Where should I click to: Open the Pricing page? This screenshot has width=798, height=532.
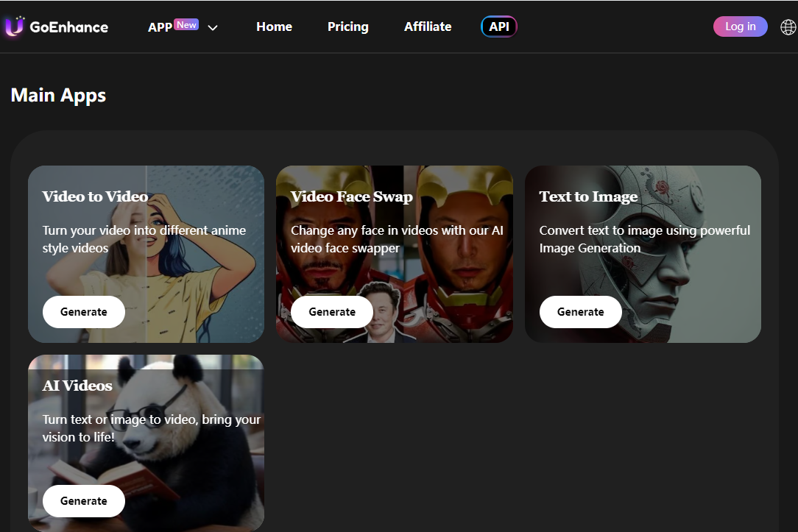[348, 26]
